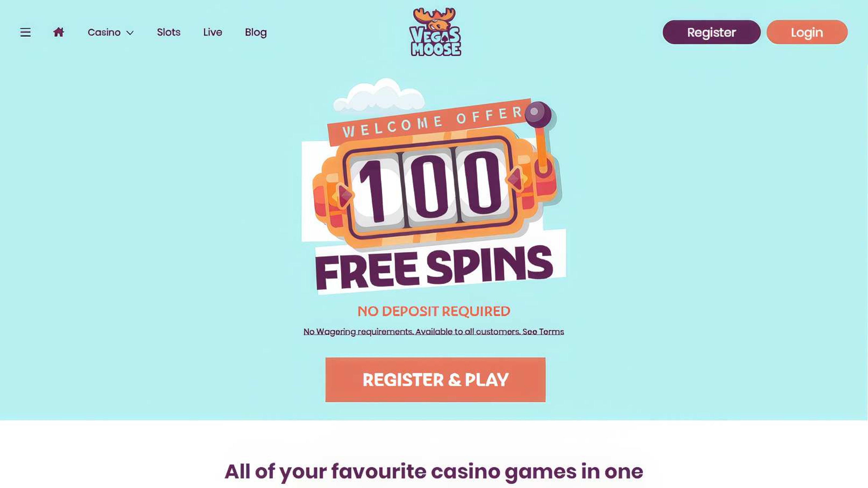Open the Slots section

pyautogui.click(x=169, y=32)
